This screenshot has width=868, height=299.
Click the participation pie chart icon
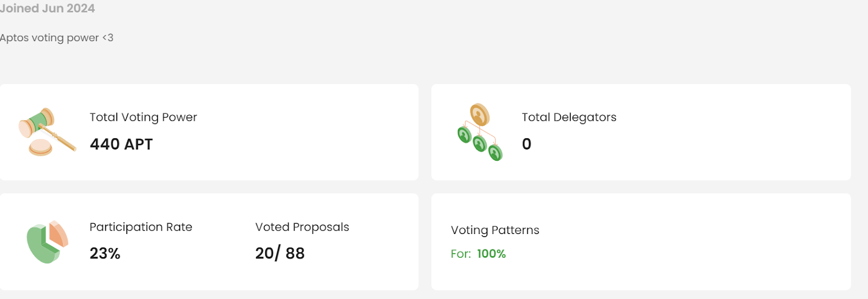point(47,242)
